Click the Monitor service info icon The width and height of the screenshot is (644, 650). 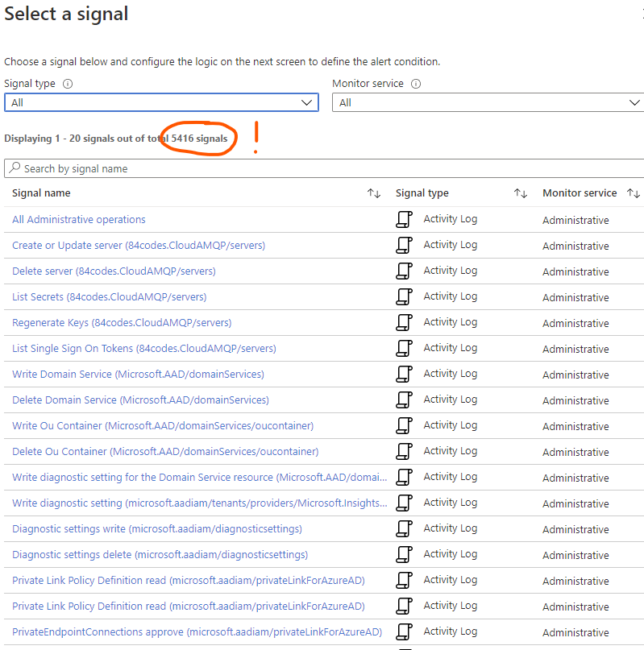coord(416,84)
